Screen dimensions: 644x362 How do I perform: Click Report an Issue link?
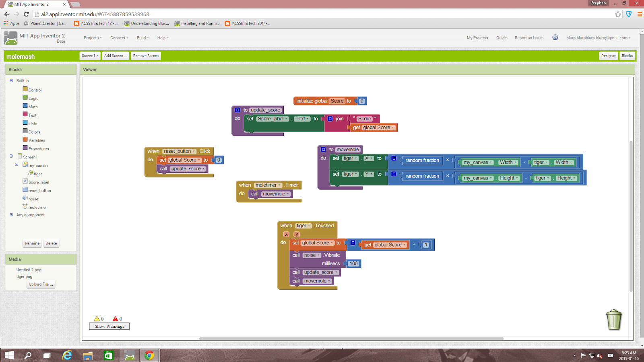tap(528, 38)
